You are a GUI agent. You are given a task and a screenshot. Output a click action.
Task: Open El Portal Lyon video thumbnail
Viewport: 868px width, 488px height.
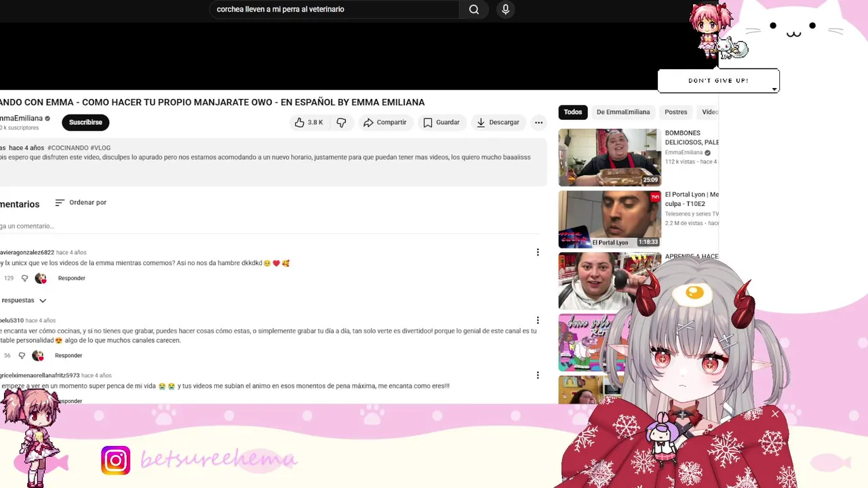(x=610, y=220)
